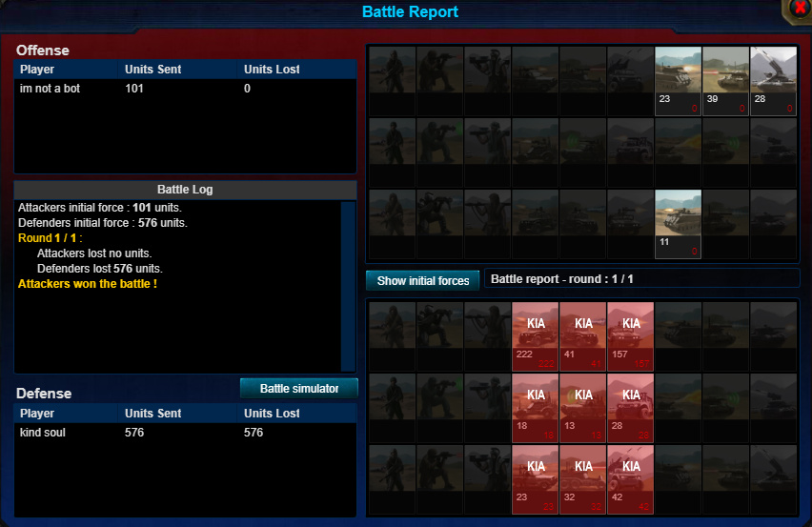Click the KIA defender unit showing 41
This screenshot has height=527, width=812.
[582, 337]
